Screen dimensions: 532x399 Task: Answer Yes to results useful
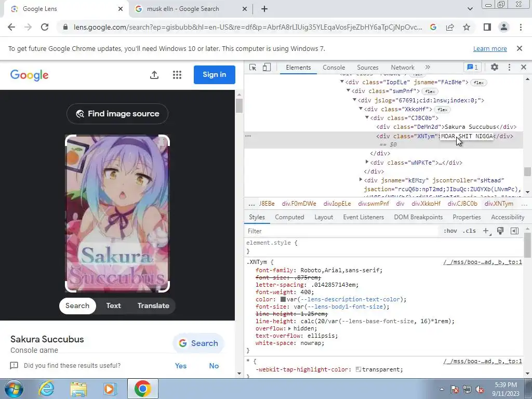tap(180, 366)
